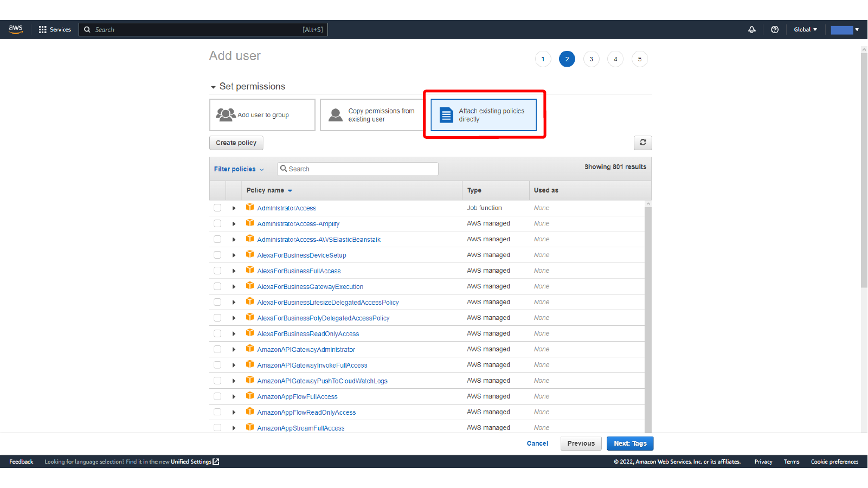Click the AlexaForBusinessGatewayExecution policy box icon
The image size is (868, 488).
pyautogui.click(x=250, y=286)
